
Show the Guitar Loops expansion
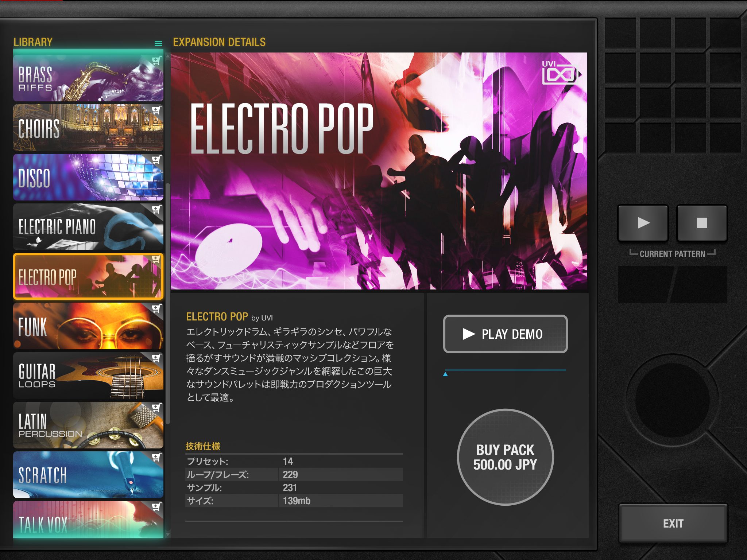(88, 376)
